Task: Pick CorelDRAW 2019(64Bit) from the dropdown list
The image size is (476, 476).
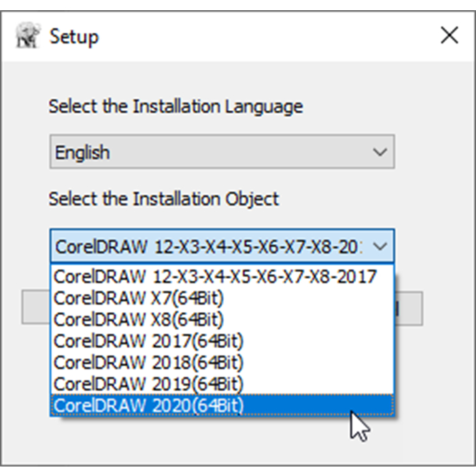Action: coord(148,384)
